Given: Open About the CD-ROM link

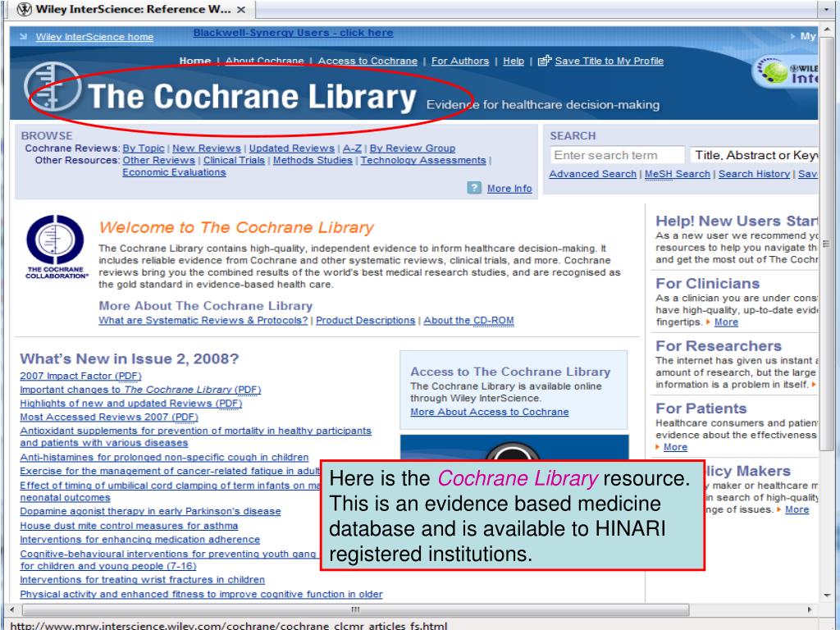Looking at the screenshot, I should pos(468,321).
